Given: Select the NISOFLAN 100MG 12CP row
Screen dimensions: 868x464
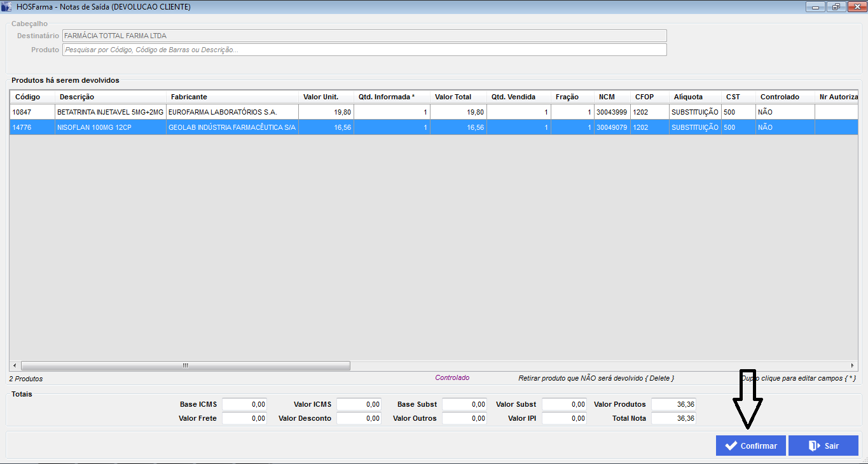Looking at the screenshot, I should tap(110, 127).
